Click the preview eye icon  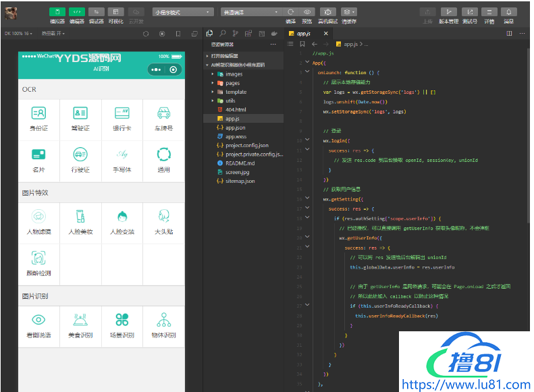[307, 12]
